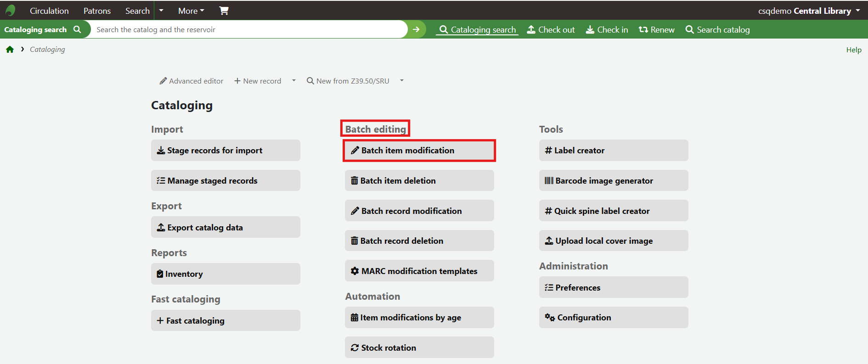Click the Renew arrows icon
The image size is (868, 364).
coord(643,30)
